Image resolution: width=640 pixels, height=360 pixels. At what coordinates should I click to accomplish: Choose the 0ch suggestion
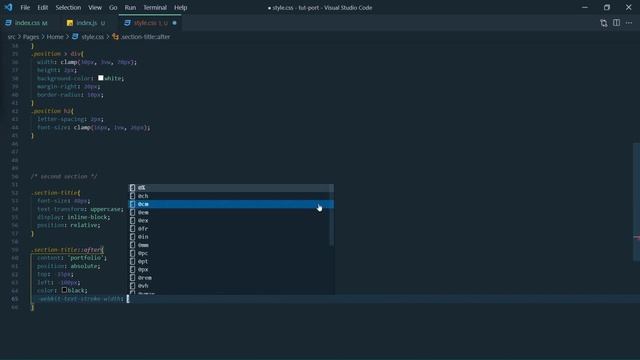click(x=231, y=196)
